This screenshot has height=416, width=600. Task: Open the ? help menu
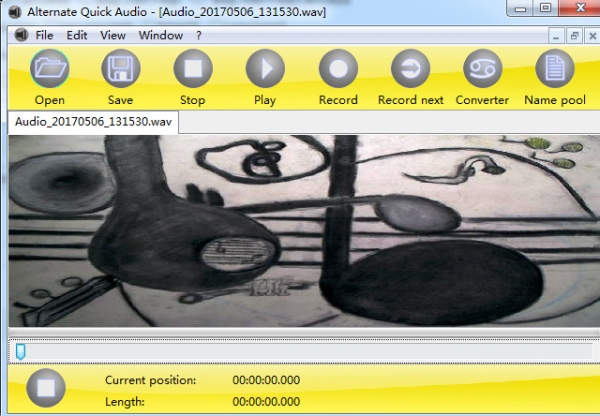click(x=199, y=35)
